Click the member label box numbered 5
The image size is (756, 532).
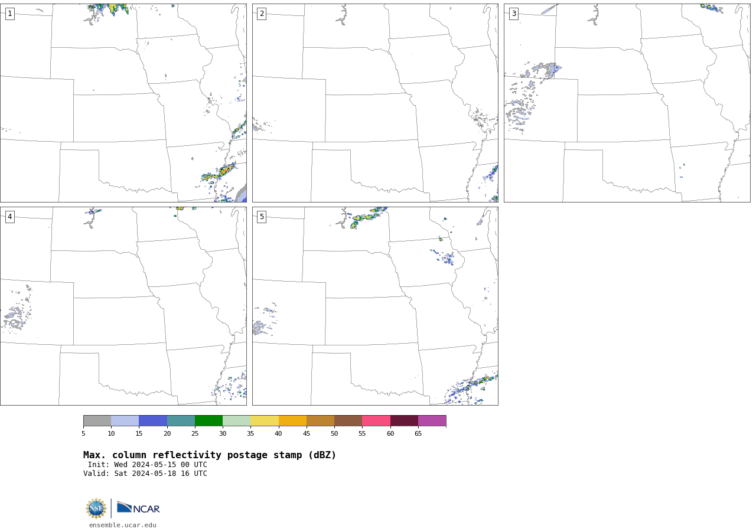pyautogui.click(x=262, y=217)
